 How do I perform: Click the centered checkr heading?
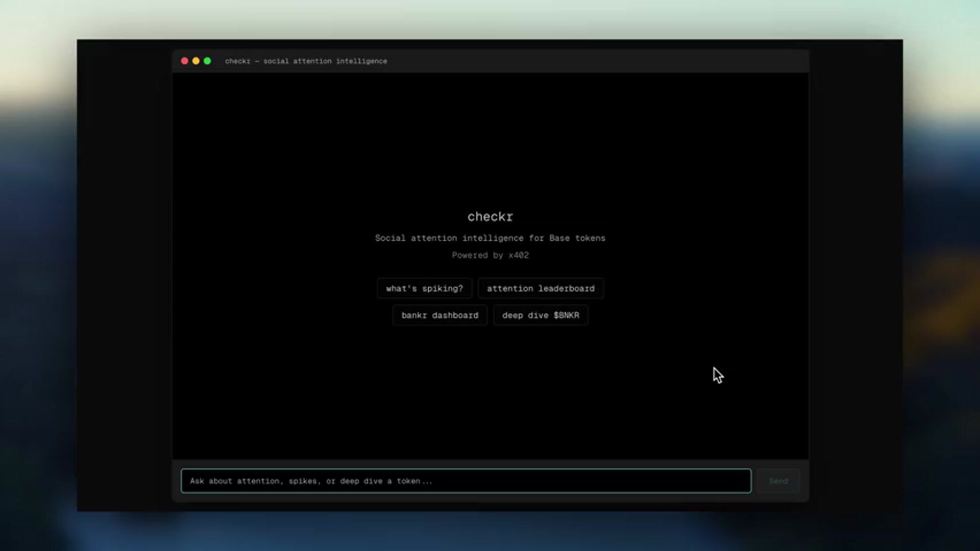pyautogui.click(x=490, y=217)
